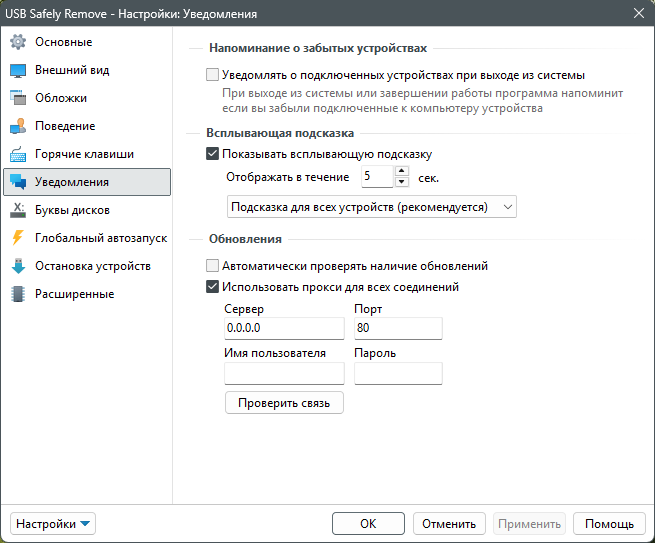Expand the Подсказка для всех устройств dropdown
The image size is (655, 543).
(372, 207)
